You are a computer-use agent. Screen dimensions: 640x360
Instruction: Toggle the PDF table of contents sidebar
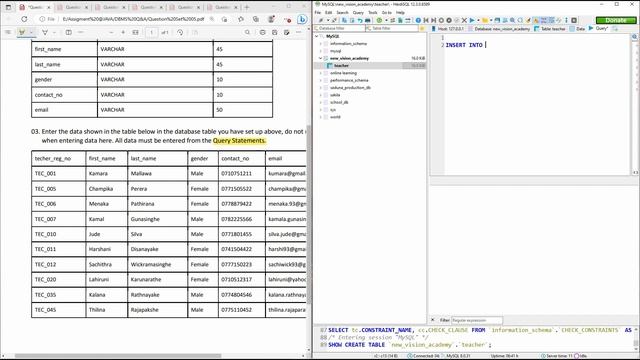[x=8, y=32]
